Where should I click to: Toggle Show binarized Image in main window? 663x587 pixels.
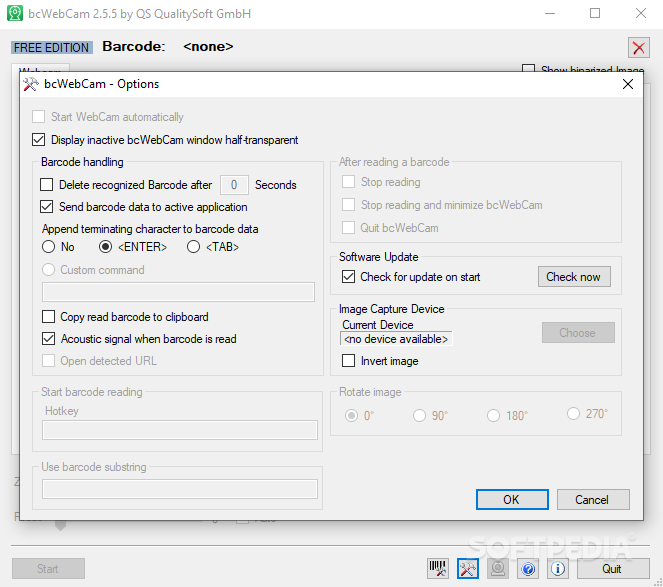pyautogui.click(x=528, y=69)
